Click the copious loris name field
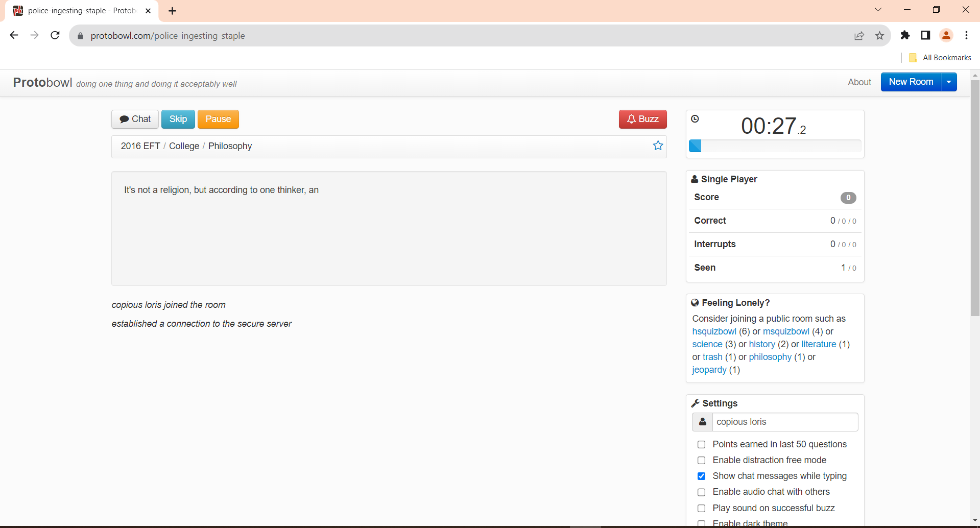 click(785, 422)
